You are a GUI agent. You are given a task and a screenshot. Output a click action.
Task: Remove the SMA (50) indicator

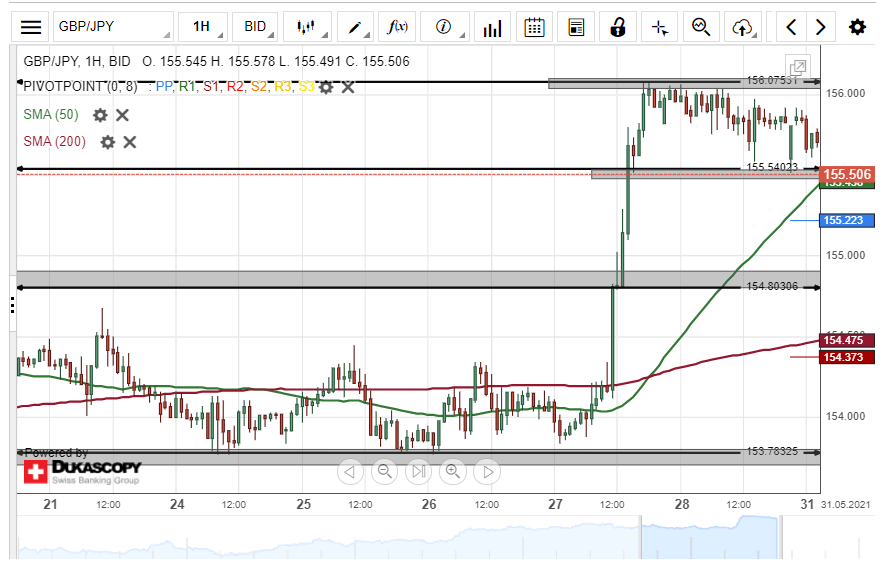coord(122,115)
